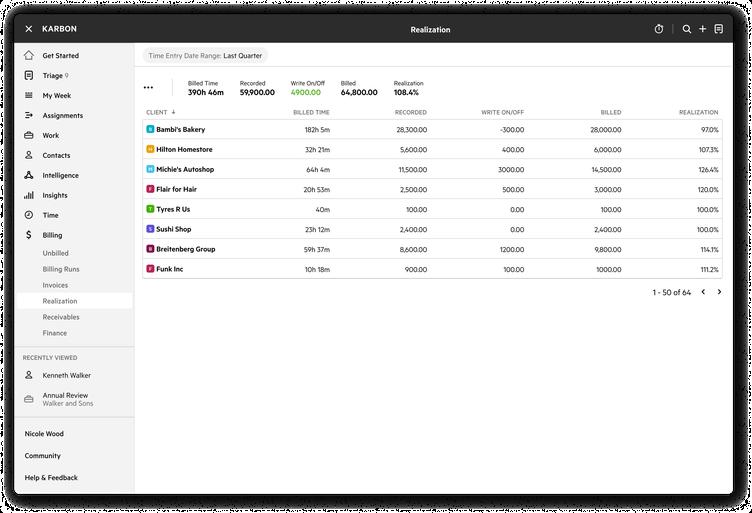Image resolution: width=752 pixels, height=513 pixels.
Task: Click the timer icon in top bar
Action: click(659, 29)
